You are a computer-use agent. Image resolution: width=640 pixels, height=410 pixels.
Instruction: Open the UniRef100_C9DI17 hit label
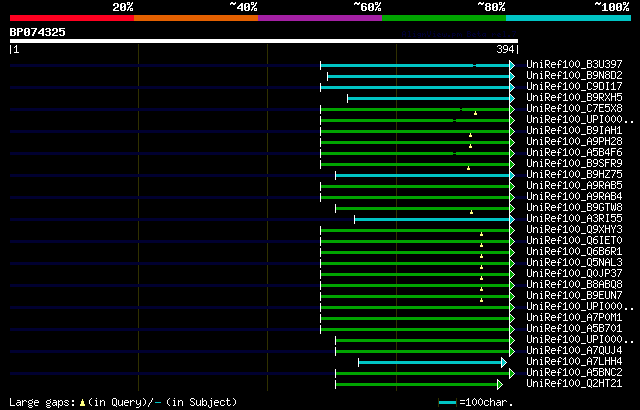point(574,86)
